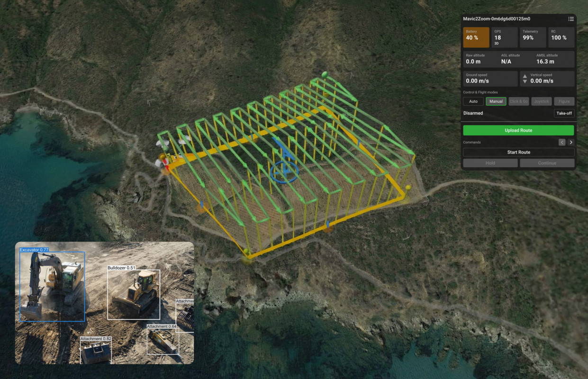The height and width of the screenshot is (379, 588).
Task: Select Joystick control mode
Action: pyautogui.click(x=542, y=101)
